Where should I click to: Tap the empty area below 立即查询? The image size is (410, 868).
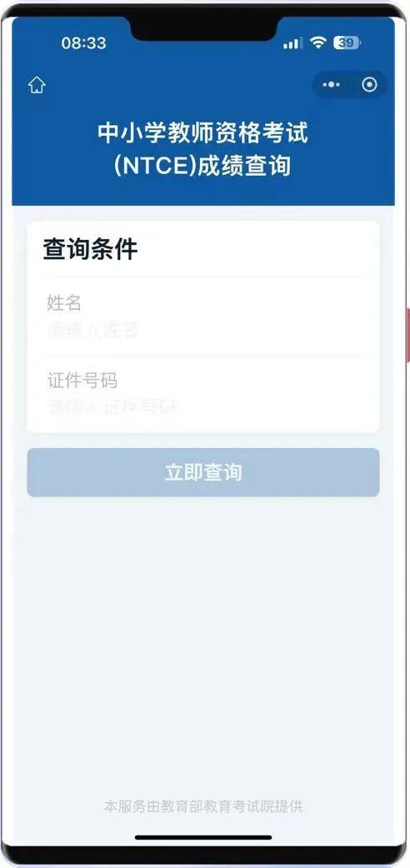pos(203,636)
